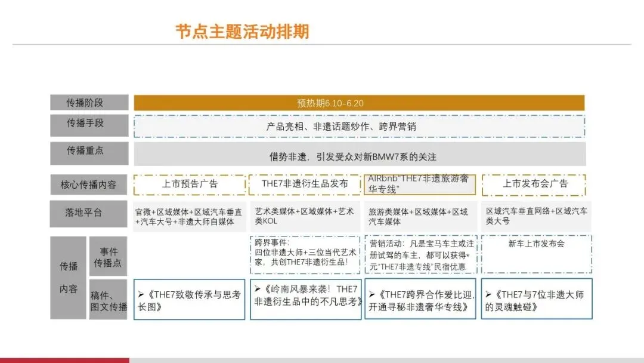The image size is (644, 363).
Task: Click the 传播阶段 row header
Action: [x=88, y=102]
